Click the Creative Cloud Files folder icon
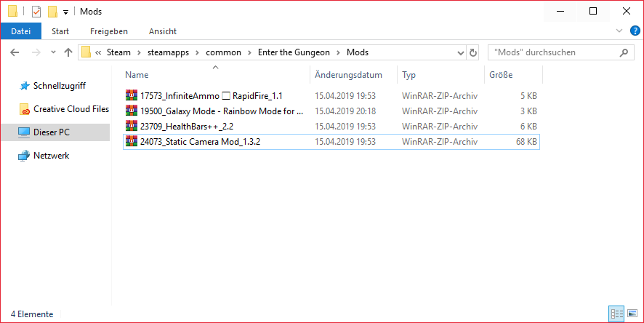 pyautogui.click(x=25, y=109)
